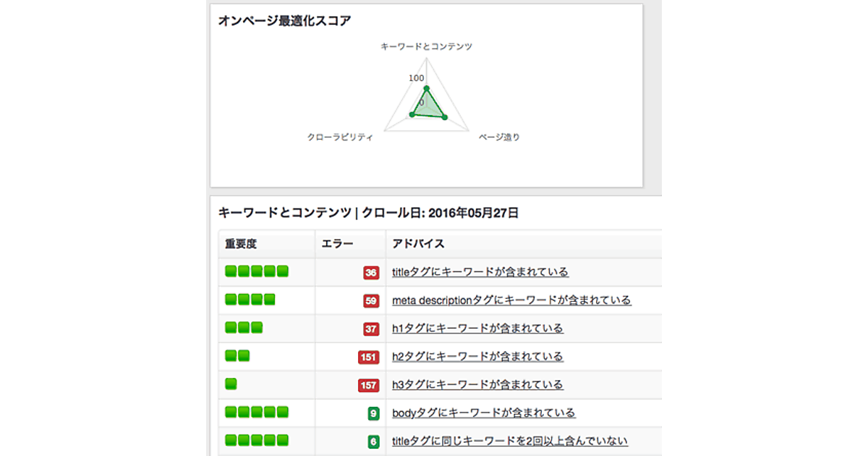Click the クローラビリティ radar axis label
The height and width of the screenshot is (456, 868).
coord(340,138)
